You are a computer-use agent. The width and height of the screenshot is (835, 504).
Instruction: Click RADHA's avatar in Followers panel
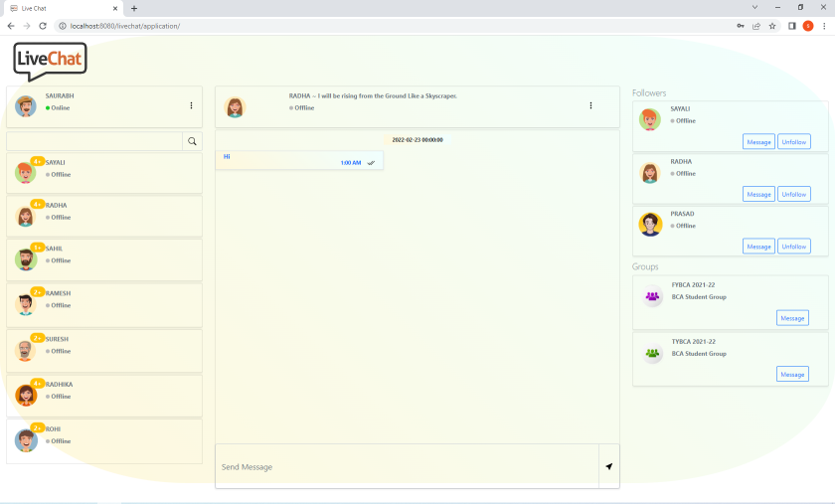pyautogui.click(x=650, y=173)
